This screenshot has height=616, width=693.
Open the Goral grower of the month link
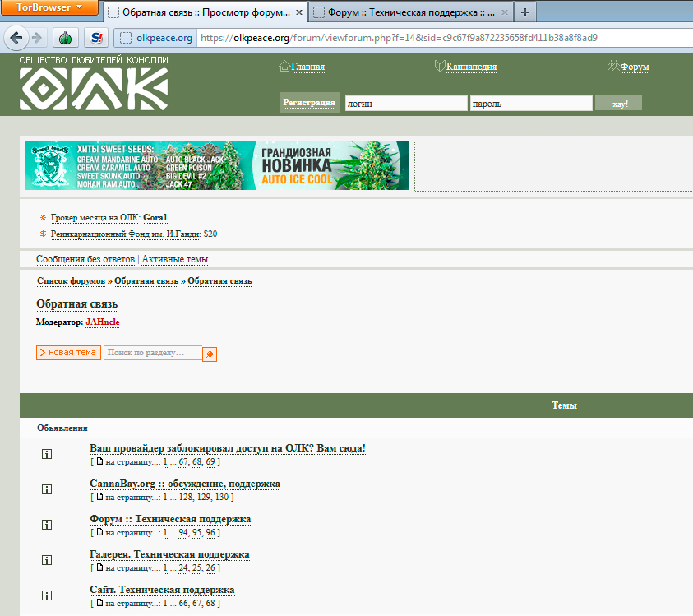point(155,218)
